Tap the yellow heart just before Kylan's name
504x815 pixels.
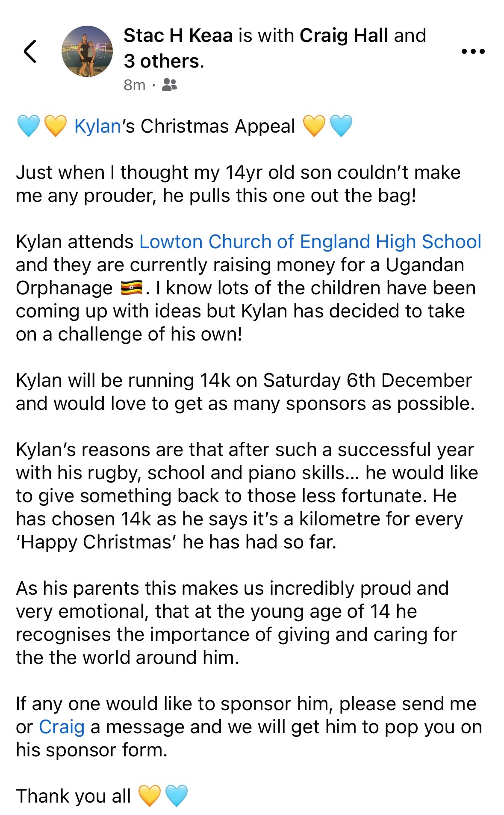pos(55,126)
